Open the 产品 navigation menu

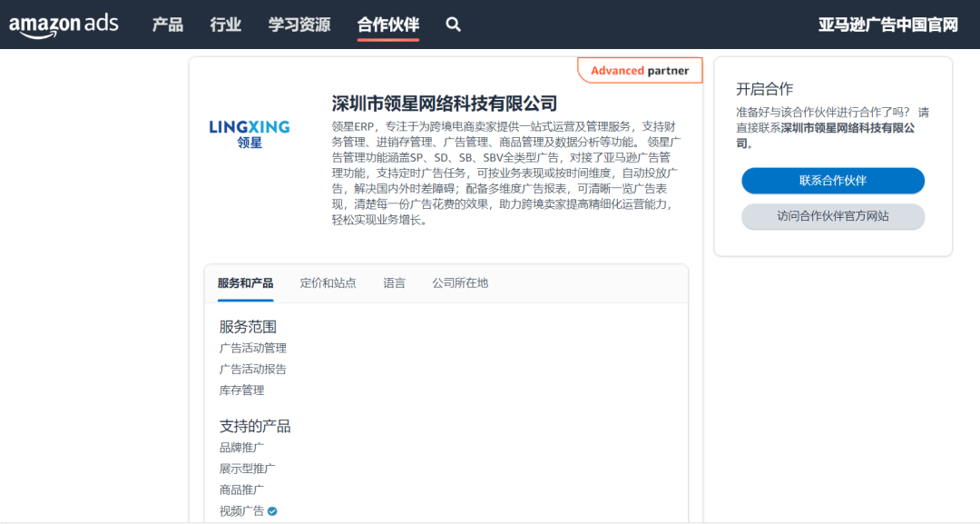coord(168,25)
